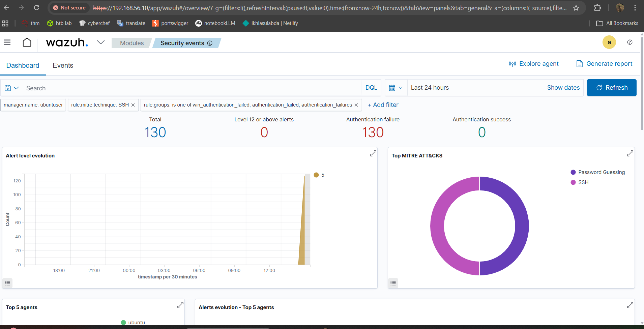The height and width of the screenshot is (329, 644).
Task: Toggle the level 5 legend series
Action: 319,175
